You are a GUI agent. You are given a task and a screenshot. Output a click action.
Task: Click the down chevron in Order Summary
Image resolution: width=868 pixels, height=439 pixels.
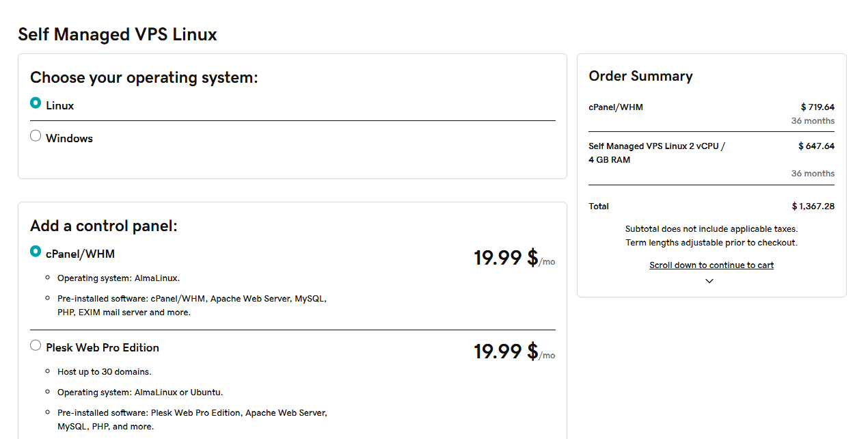pyautogui.click(x=709, y=281)
